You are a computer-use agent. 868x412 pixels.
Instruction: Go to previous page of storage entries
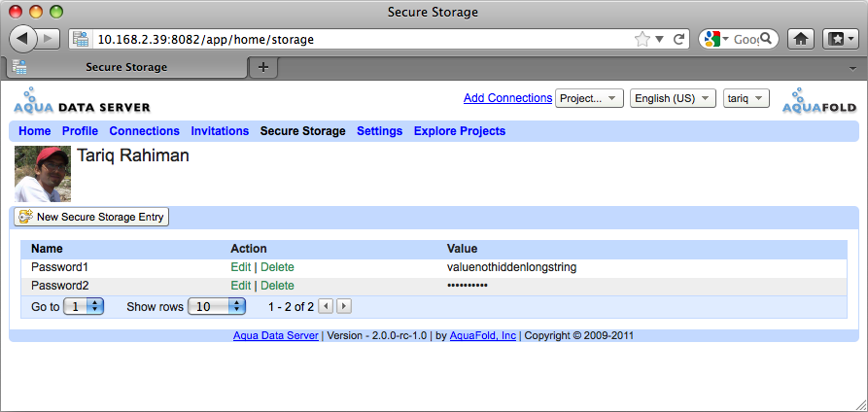327,306
